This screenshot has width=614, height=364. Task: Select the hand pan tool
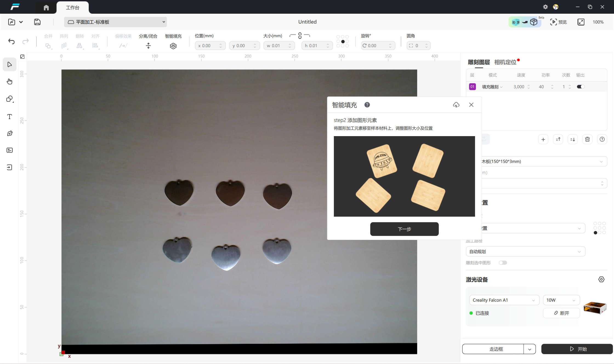click(10, 82)
